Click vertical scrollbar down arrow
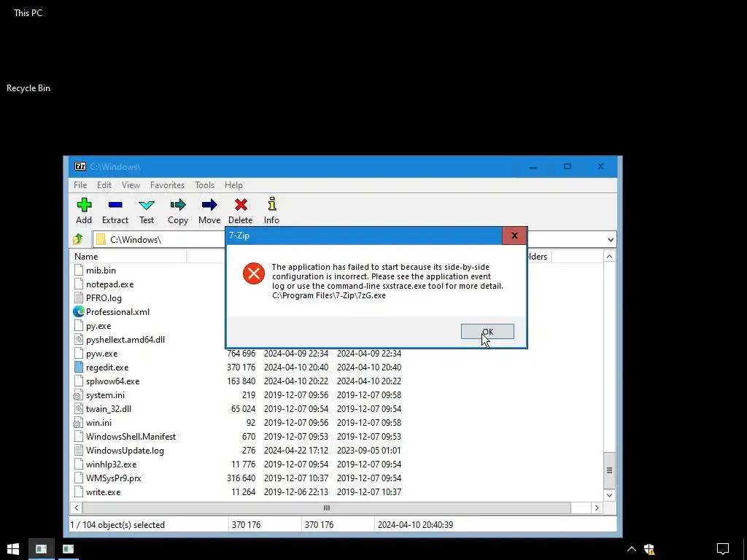This screenshot has height=560, width=747. point(609,495)
